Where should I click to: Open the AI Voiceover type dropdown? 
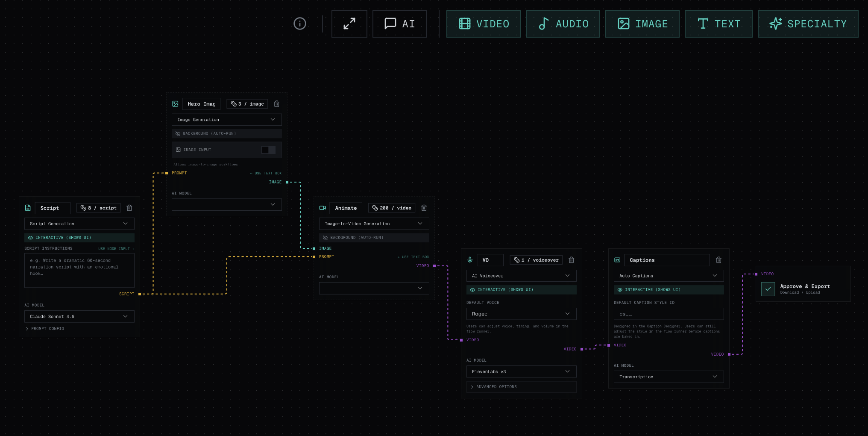[522, 276]
